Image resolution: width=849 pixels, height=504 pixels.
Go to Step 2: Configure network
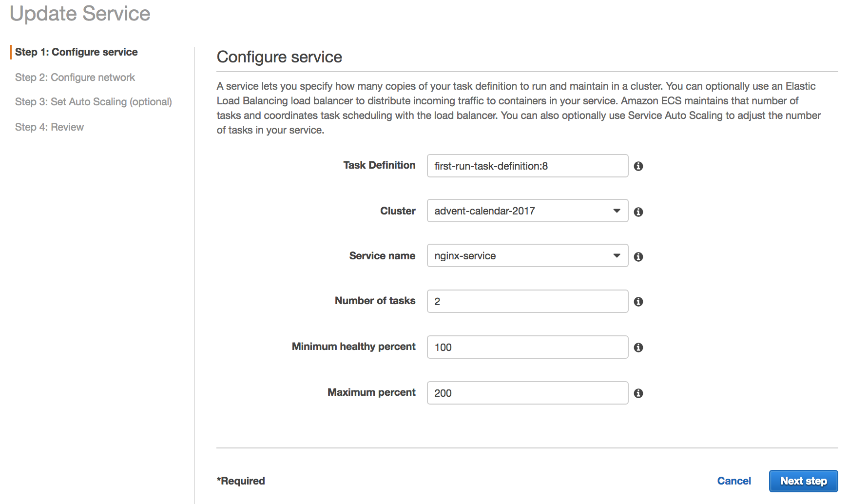tap(75, 78)
